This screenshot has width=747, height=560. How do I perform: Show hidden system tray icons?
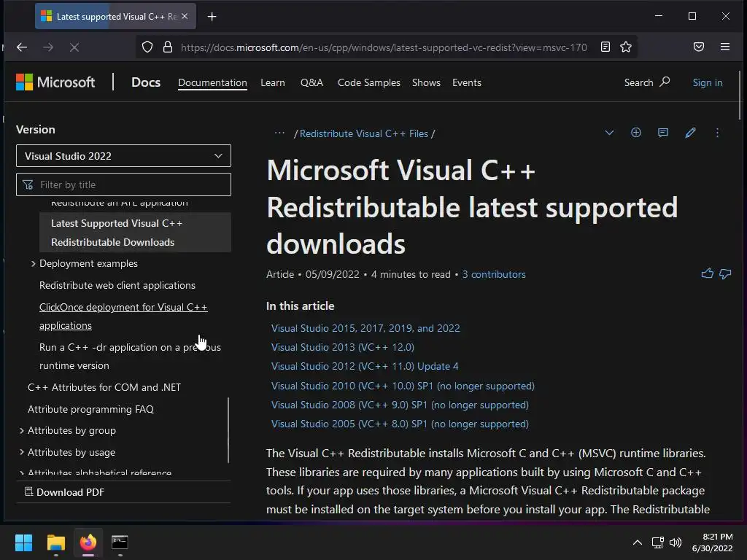tap(637, 542)
